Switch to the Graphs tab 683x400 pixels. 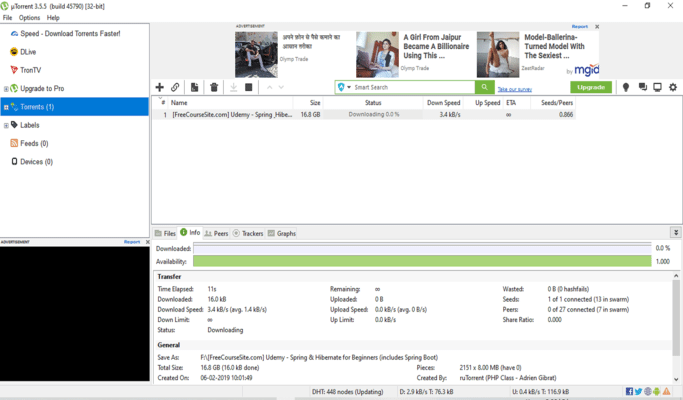click(281, 233)
